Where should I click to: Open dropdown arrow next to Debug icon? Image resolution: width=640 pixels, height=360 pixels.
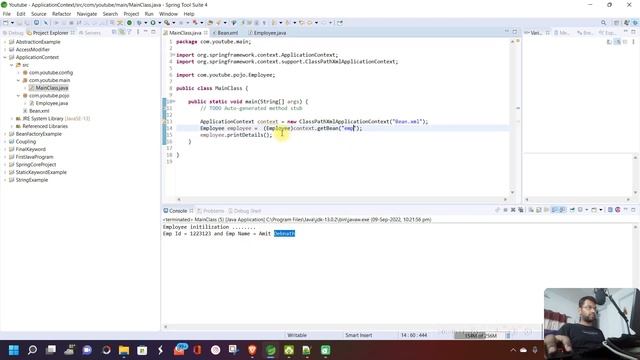(145, 23)
